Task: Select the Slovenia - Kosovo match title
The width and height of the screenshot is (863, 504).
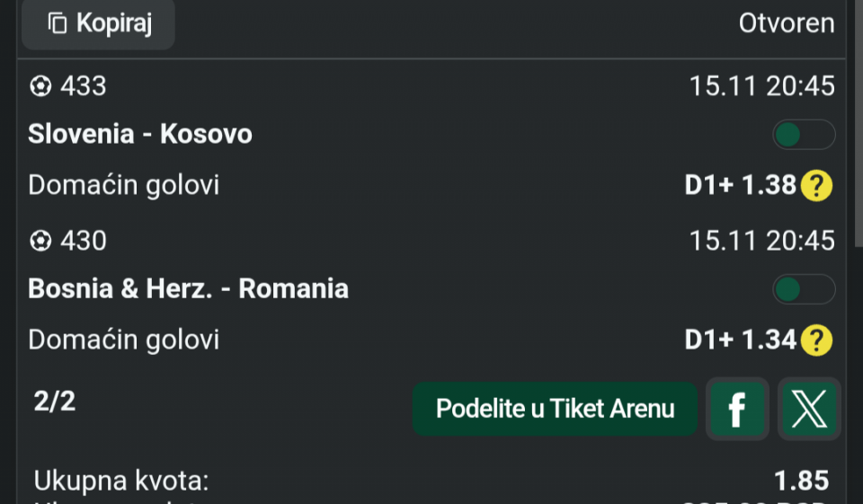Action: tap(140, 135)
